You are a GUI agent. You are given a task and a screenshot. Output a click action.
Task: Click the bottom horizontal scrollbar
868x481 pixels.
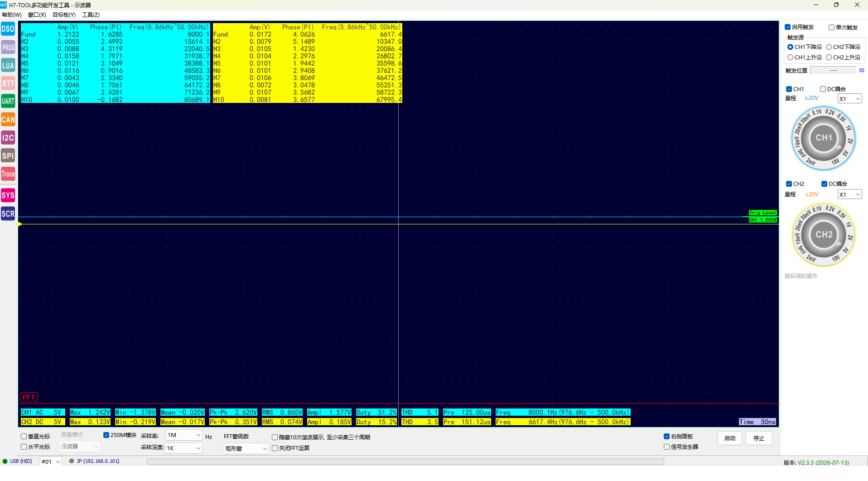[405, 462]
